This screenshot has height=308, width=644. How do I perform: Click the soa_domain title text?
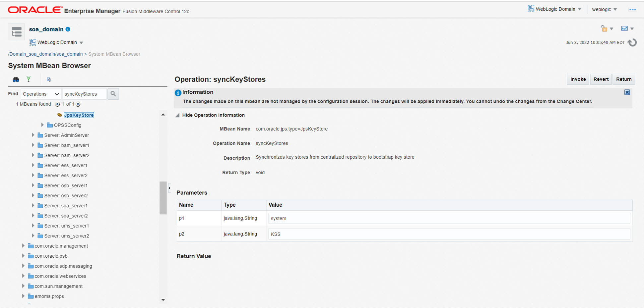[x=46, y=29]
